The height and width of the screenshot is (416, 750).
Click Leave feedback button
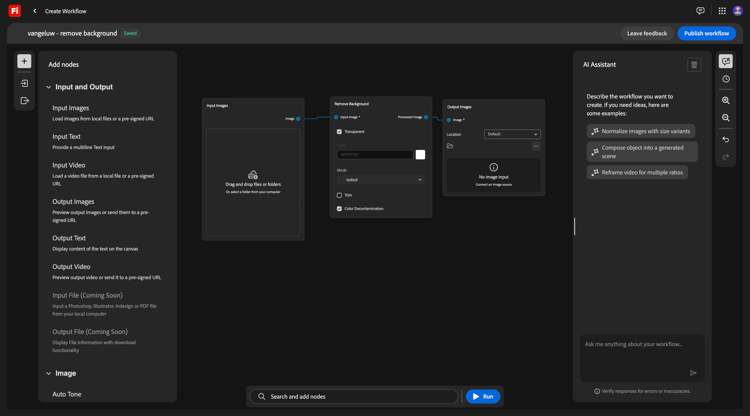pos(647,33)
